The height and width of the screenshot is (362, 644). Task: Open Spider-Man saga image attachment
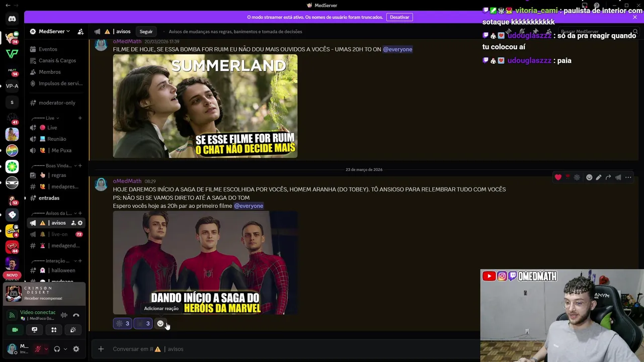pos(205,262)
